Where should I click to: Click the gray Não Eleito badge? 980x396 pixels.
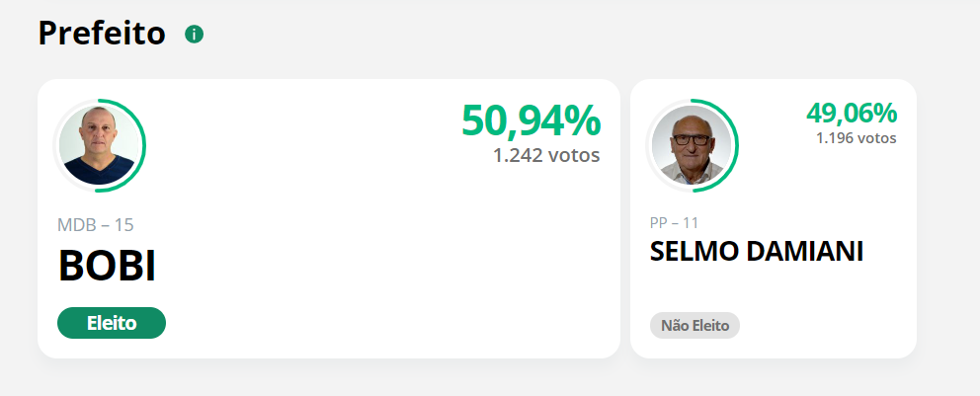coord(694,325)
